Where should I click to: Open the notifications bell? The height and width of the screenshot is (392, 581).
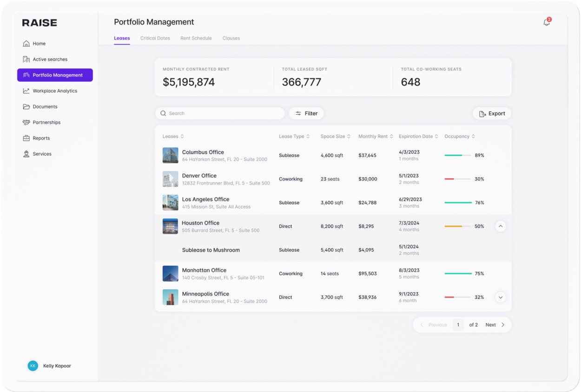[x=547, y=22]
